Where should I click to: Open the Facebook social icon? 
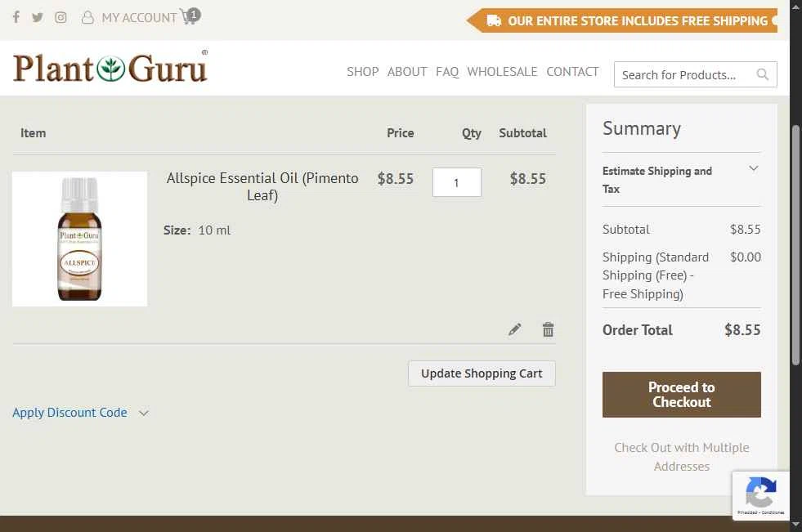tap(16, 17)
